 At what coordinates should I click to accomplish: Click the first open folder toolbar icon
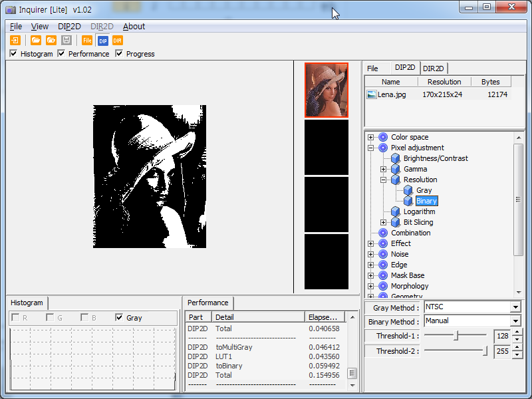36,41
